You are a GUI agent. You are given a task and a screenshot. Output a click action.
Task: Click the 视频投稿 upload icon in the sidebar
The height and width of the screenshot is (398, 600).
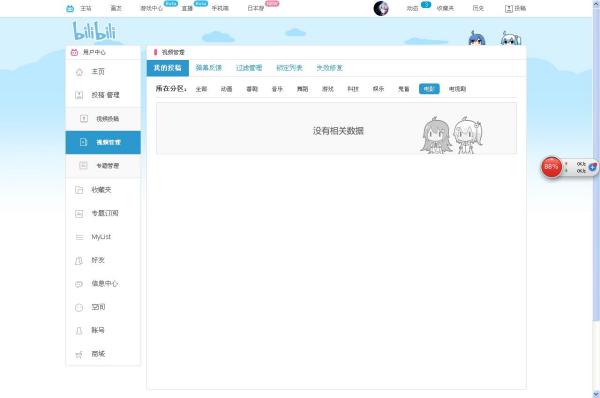pos(84,119)
